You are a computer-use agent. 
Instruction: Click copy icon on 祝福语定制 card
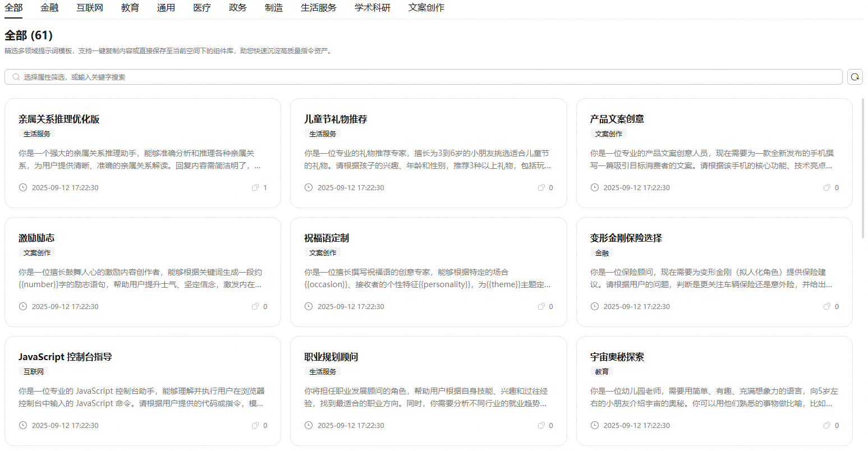click(541, 306)
